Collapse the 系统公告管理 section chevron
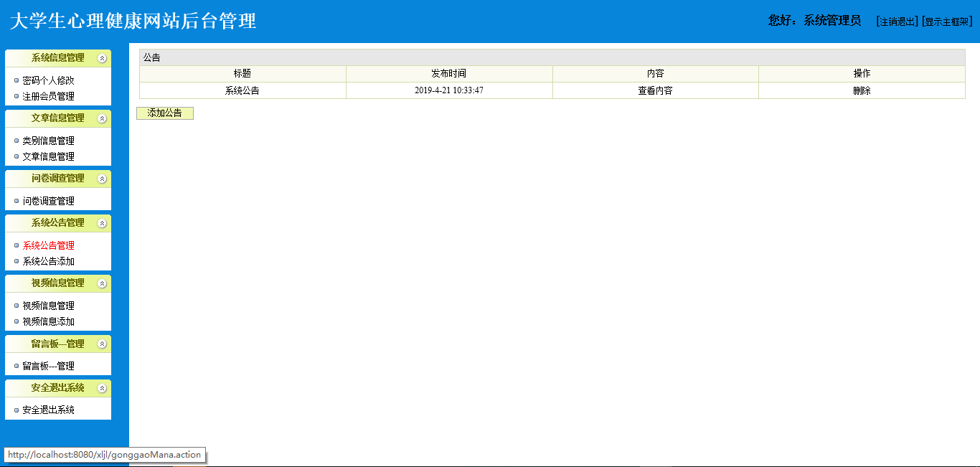This screenshot has width=980, height=467. tap(102, 223)
